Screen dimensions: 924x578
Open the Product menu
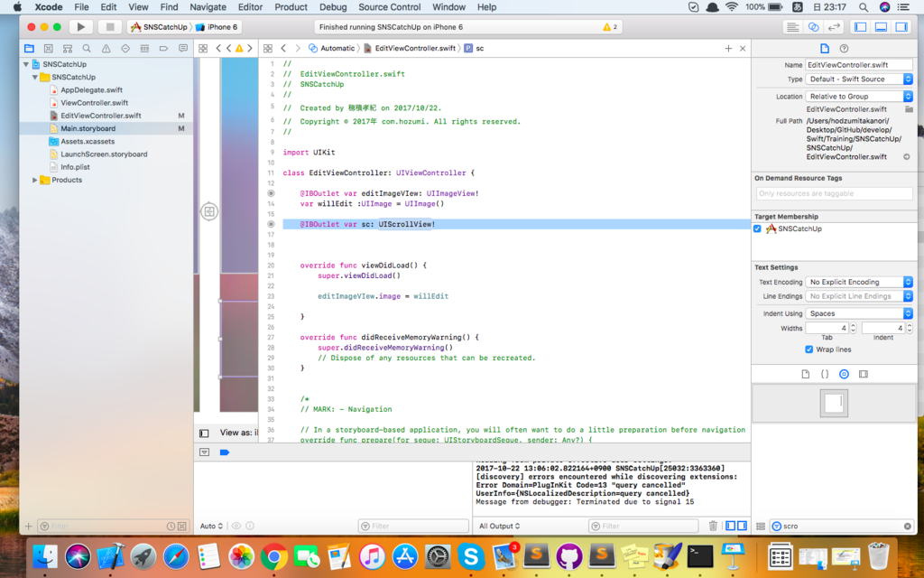click(x=291, y=7)
